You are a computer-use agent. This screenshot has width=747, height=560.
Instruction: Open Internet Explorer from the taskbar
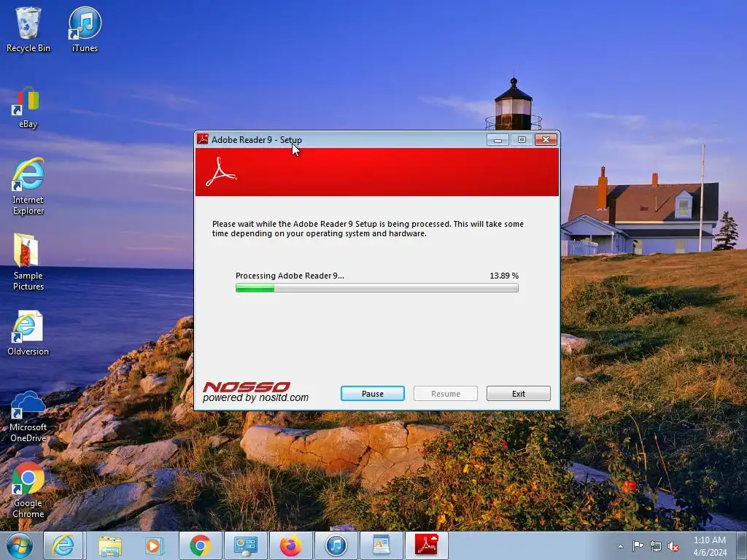pos(63,545)
